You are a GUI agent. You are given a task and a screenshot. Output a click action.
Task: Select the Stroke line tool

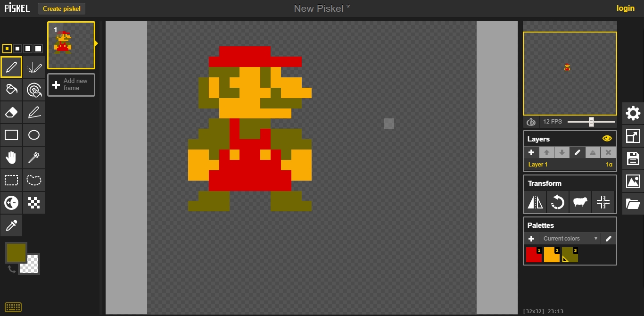34,112
